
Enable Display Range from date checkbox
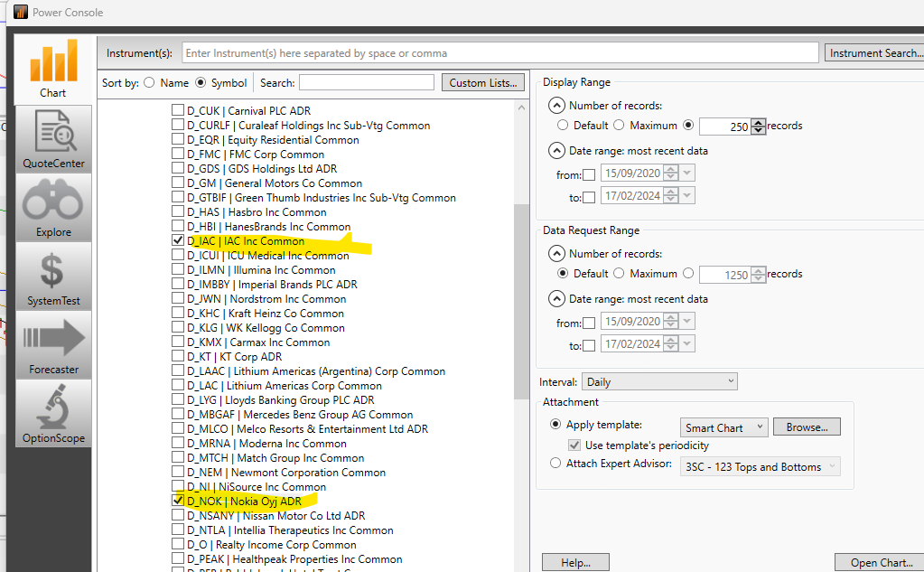point(589,175)
